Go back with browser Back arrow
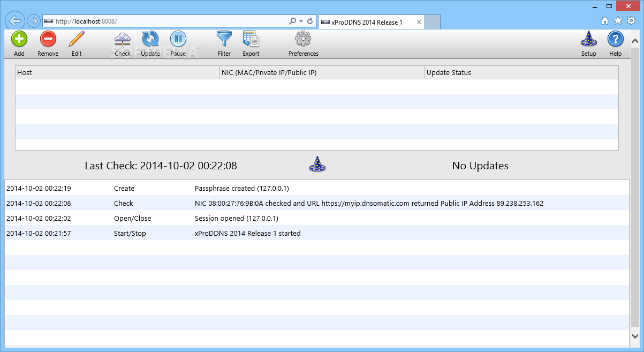This screenshot has height=352, width=644. 15,21
